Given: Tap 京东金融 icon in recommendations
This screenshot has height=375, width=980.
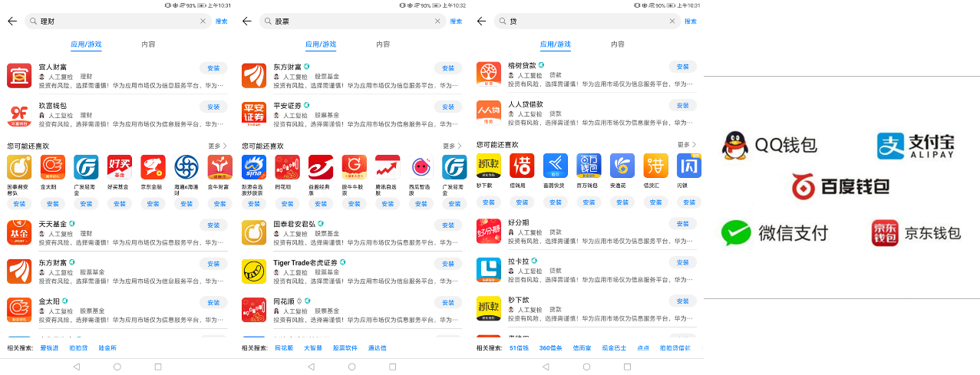Looking at the screenshot, I should tap(153, 166).
